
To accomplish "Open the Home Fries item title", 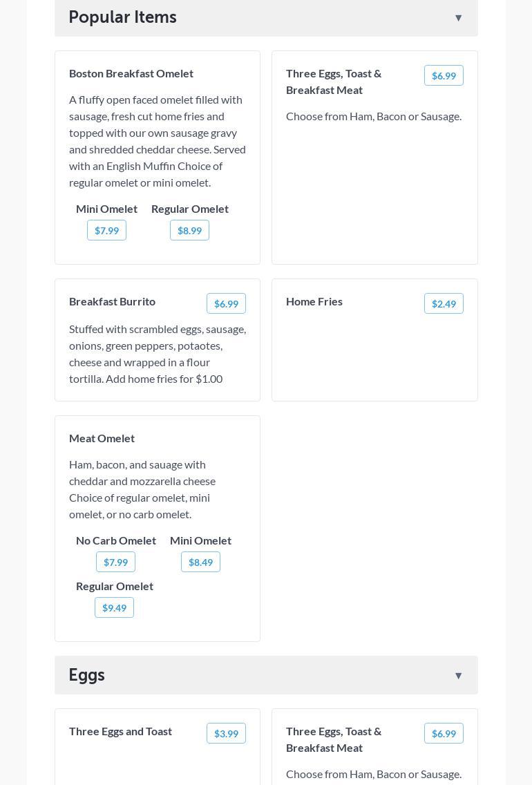I will coord(314,301).
